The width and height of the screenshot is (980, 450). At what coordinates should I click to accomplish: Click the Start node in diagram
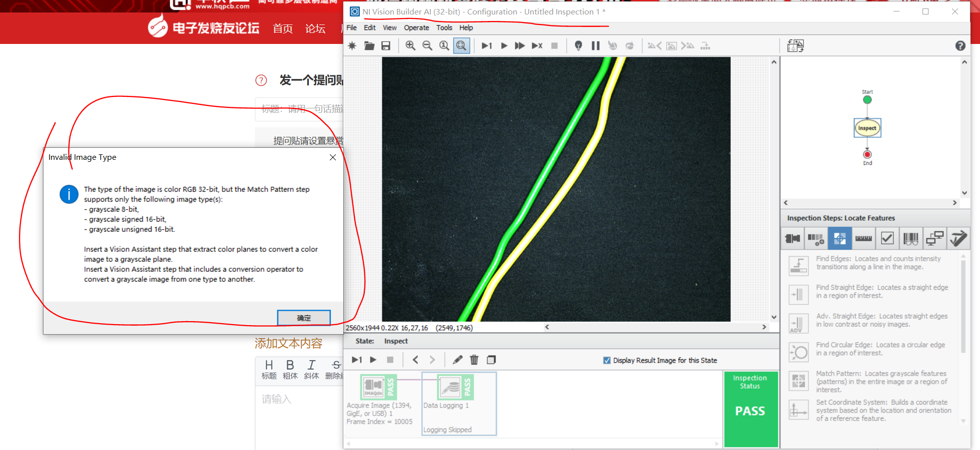[867, 99]
